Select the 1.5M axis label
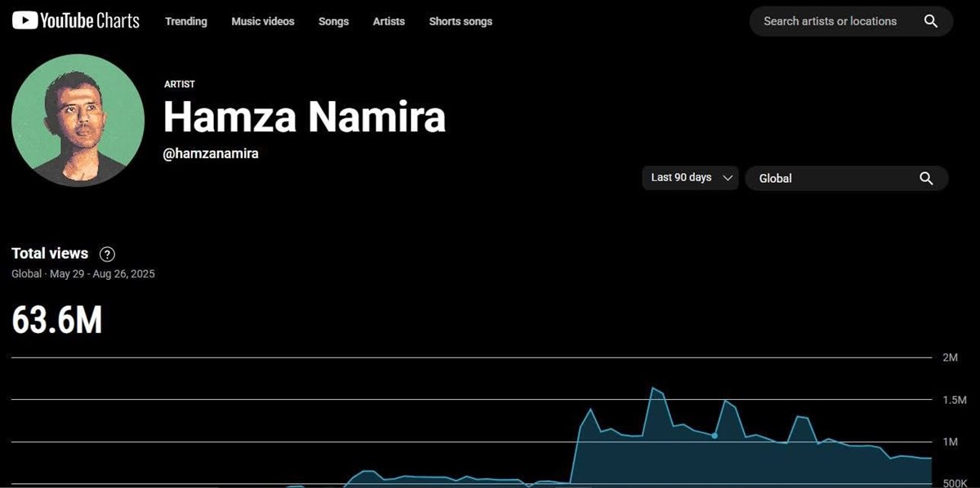The width and height of the screenshot is (980, 488). pos(954,400)
